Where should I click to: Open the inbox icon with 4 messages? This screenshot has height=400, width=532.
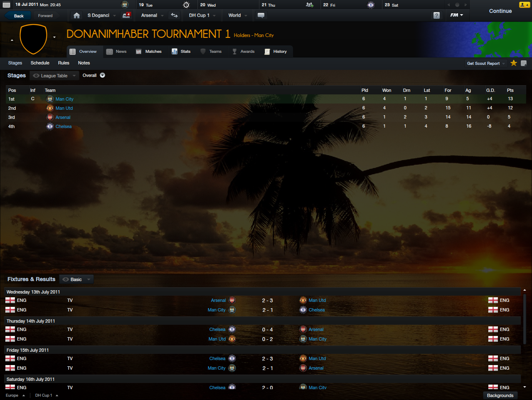pos(126,15)
